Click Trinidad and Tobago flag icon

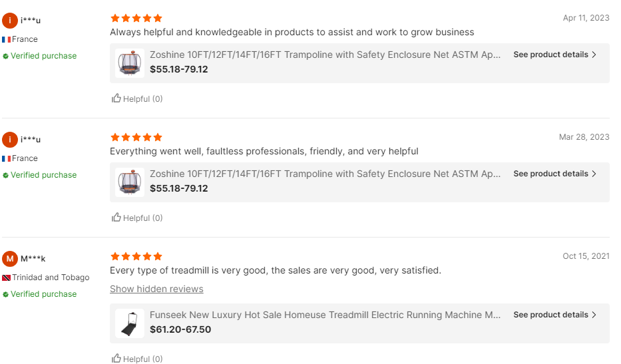pyautogui.click(x=6, y=277)
